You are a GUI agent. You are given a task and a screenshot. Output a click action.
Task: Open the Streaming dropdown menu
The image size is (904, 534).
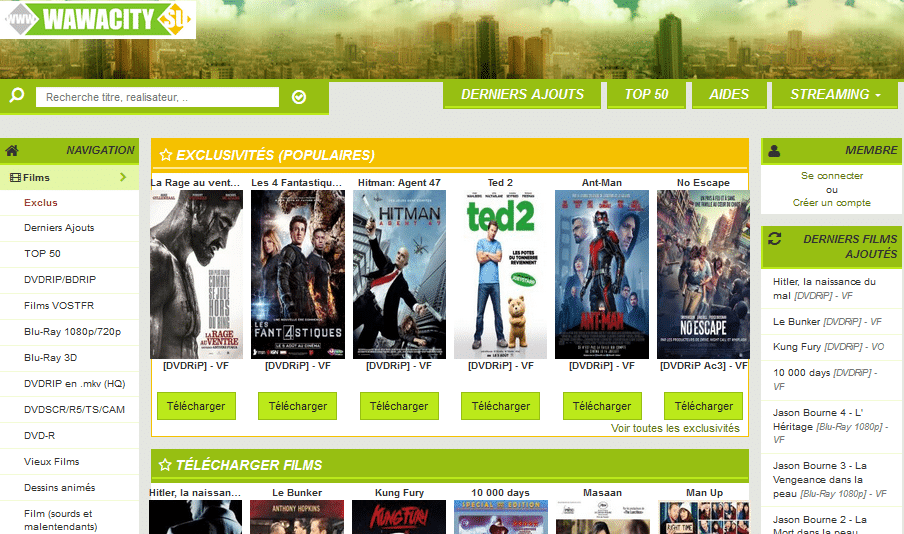coord(835,95)
